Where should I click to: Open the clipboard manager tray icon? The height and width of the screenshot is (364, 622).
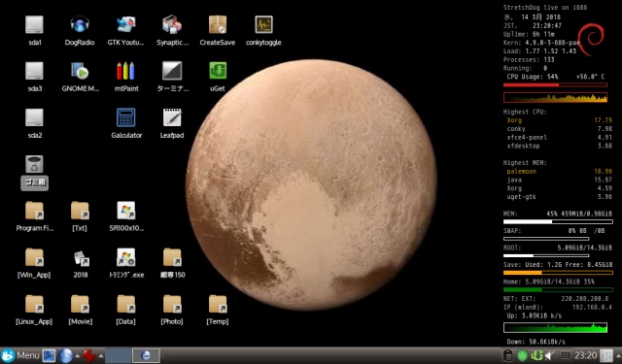[x=507, y=355]
